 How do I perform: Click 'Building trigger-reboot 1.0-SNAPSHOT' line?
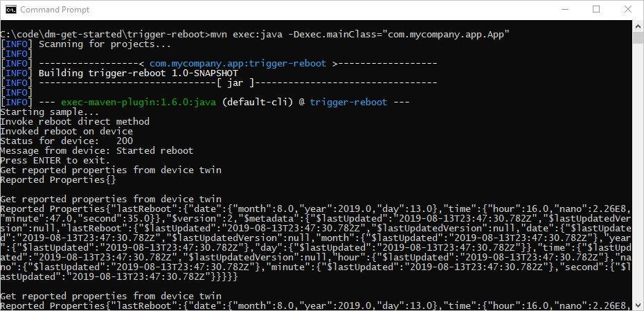[x=120, y=73]
